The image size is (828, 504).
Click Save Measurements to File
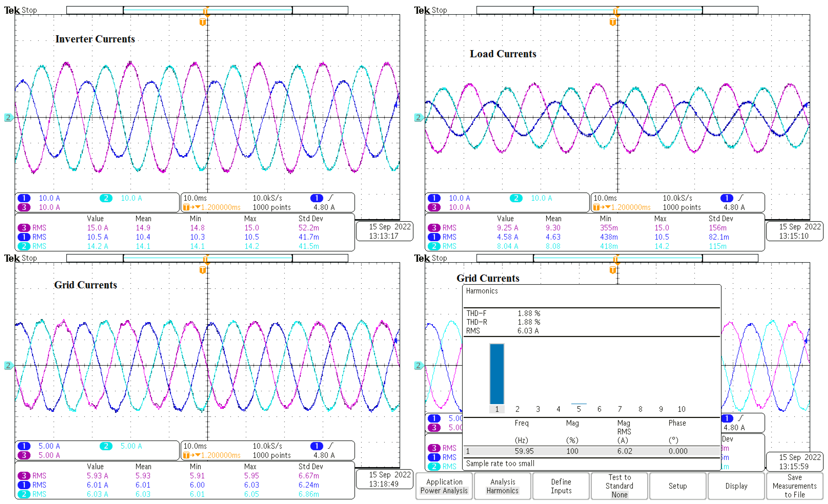tap(794, 486)
